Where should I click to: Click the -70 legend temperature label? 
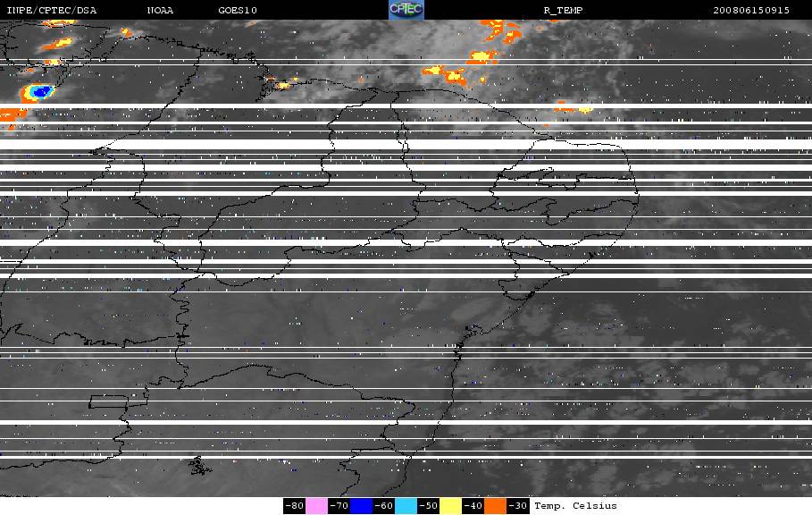(339, 506)
